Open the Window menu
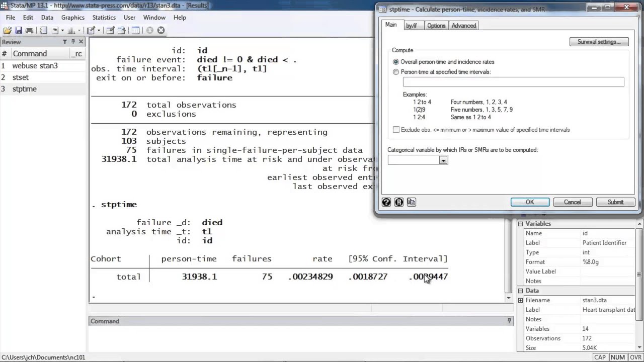This screenshot has width=644, height=362. click(154, 17)
